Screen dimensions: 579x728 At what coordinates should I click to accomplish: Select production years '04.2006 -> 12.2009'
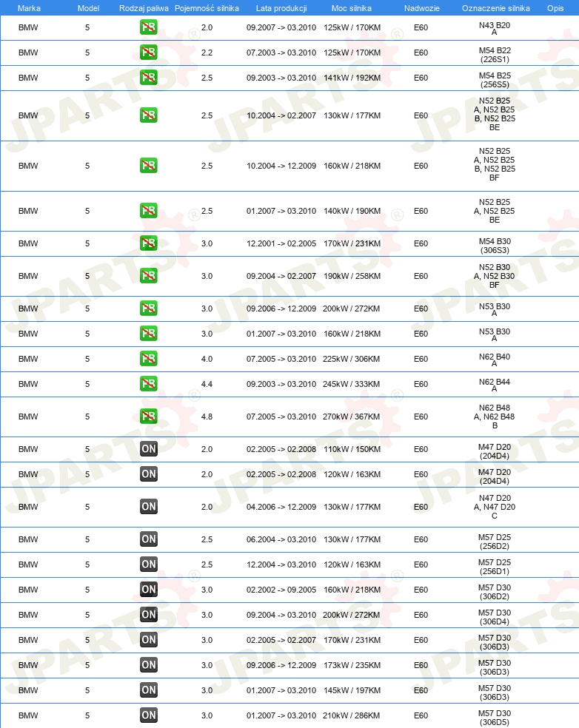[281, 507]
